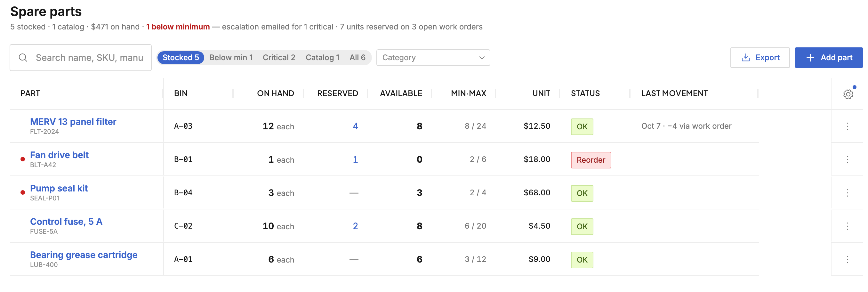View 2 reserved units for Control fuse
This screenshot has width=868, height=292.
click(355, 226)
